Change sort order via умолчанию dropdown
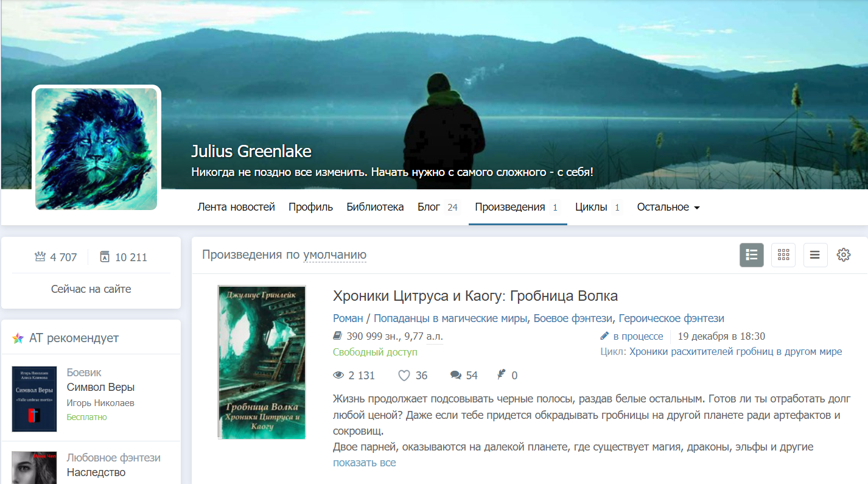868x484 pixels. [x=335, y=255]
